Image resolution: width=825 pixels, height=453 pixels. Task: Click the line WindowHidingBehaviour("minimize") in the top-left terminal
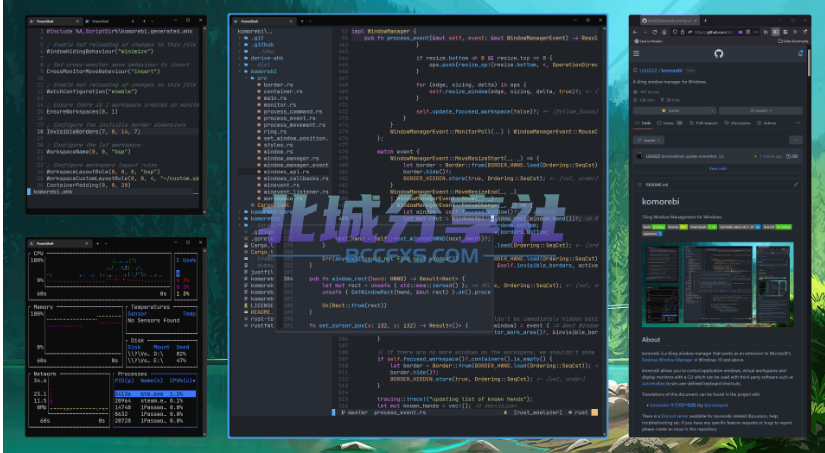100,52
